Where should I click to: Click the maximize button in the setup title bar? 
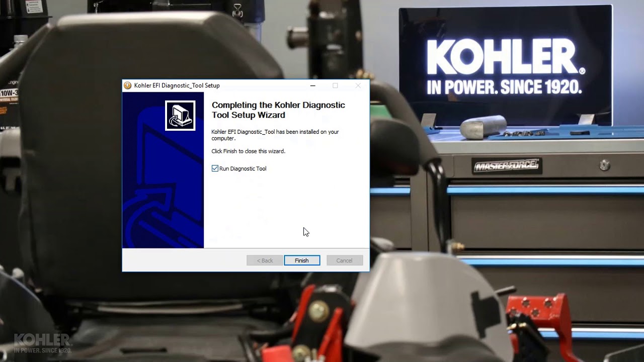[335, 85]
